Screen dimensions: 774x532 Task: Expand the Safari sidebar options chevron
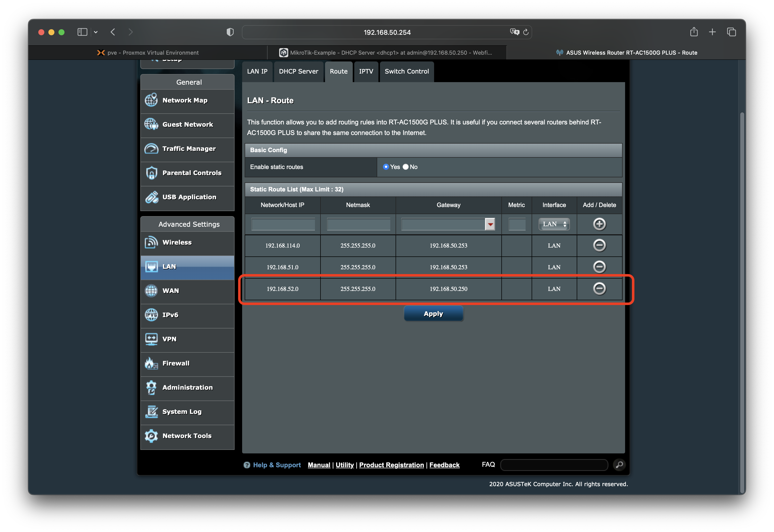tap(96, 32)
